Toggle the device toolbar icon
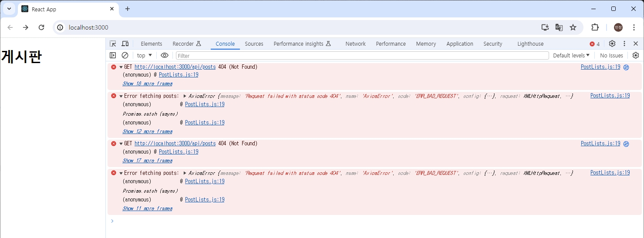This screenshot has height=238, width=644. point(125,44)
